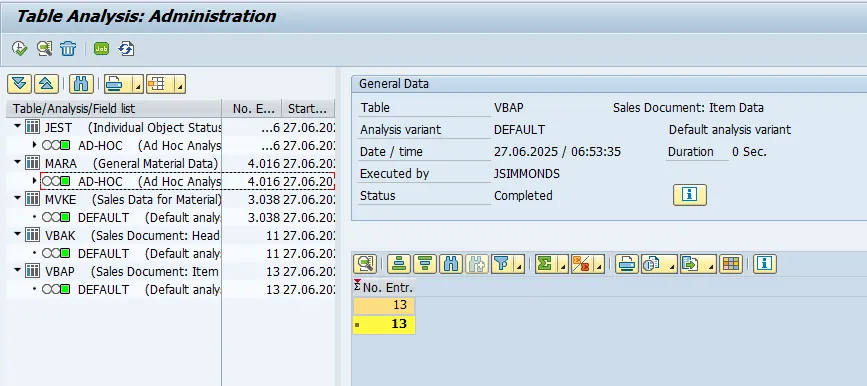The image size is (867, 386).
Task: Click the info icon in grid toolbar
Action: [765, 264]
